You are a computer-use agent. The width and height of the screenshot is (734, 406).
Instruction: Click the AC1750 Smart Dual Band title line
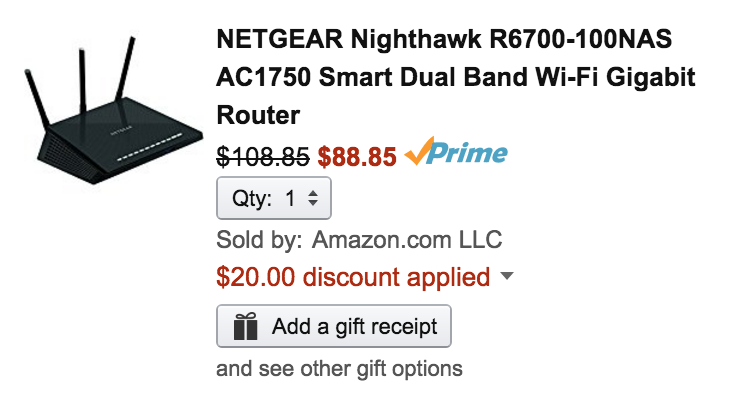pyautogui.click(x=456, y=77)
